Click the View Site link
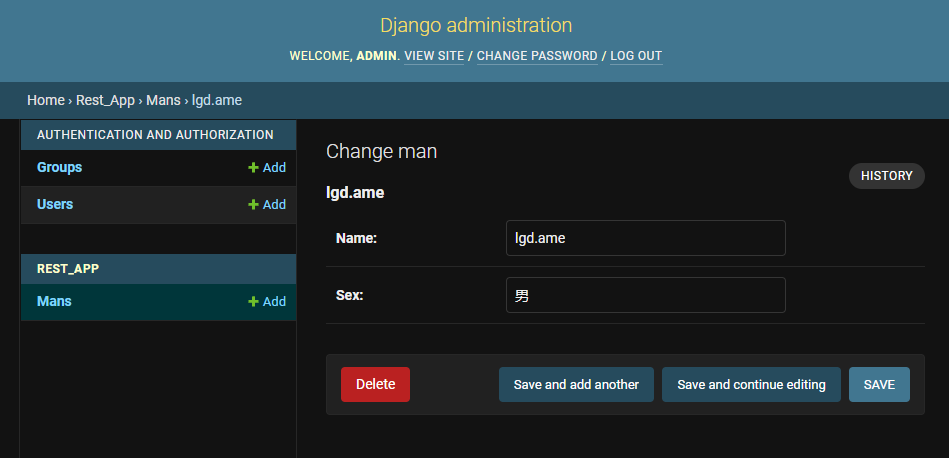 (x=434, y=56)
